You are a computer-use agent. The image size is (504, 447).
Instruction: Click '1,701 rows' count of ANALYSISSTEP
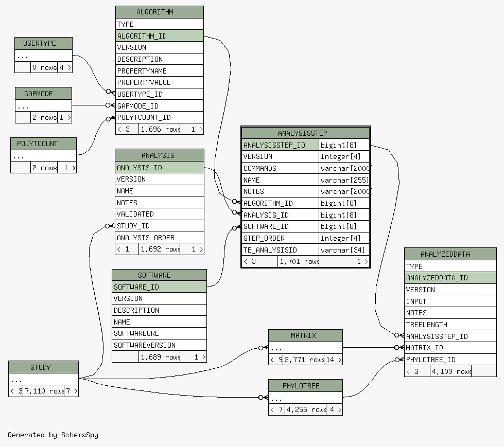coord(299,261)
